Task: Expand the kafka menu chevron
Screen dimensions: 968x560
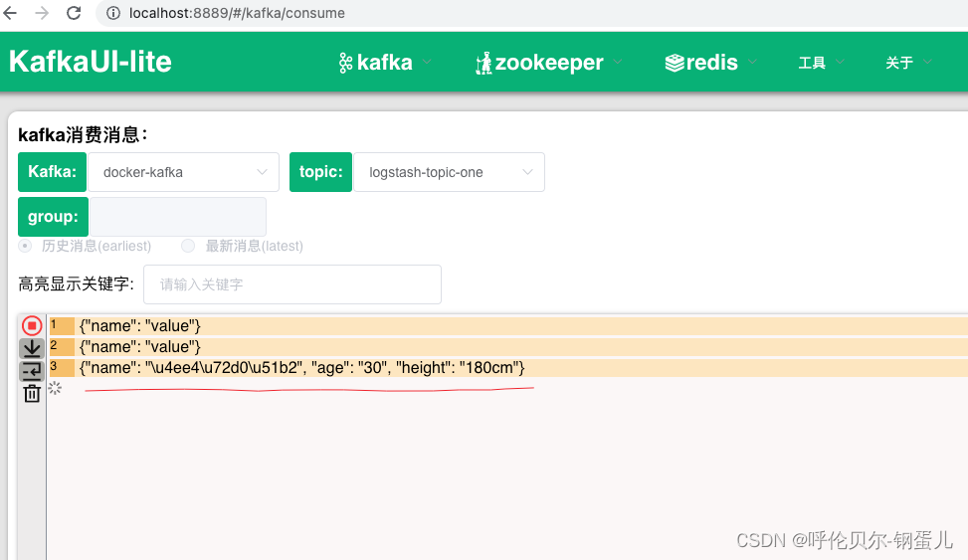Action: 426,62
